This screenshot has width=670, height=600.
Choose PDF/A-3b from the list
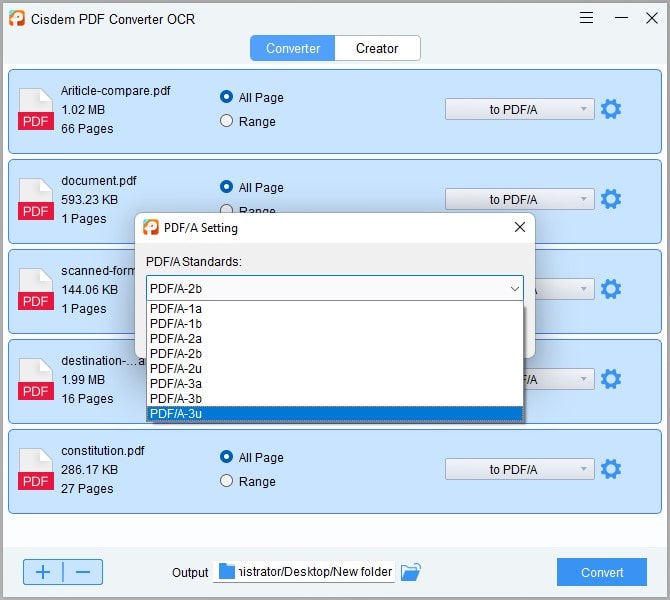pyautogui.click(x=335, y=398)
